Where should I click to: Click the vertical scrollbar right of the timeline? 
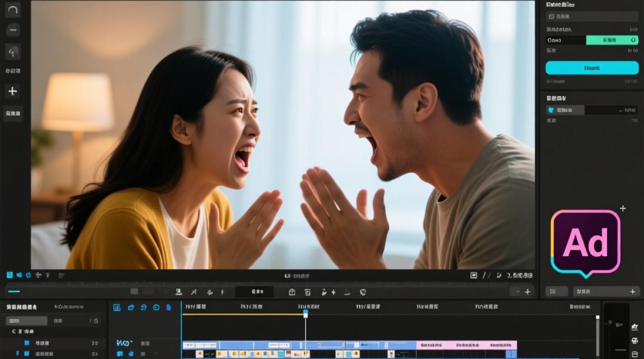pyautogui.click(x=598, y=335)
